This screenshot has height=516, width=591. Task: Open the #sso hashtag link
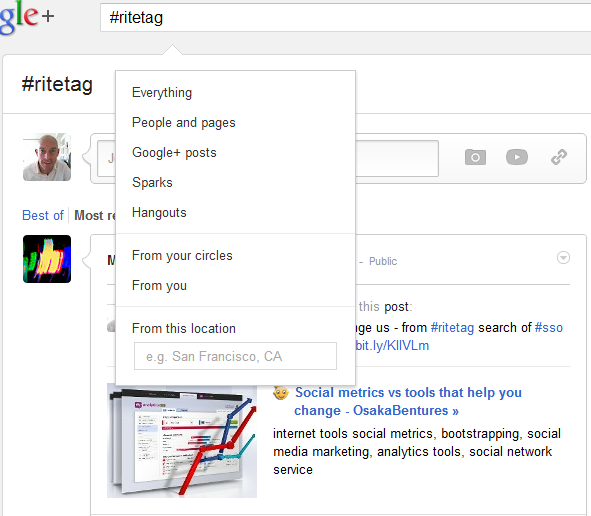pos(549,328)
